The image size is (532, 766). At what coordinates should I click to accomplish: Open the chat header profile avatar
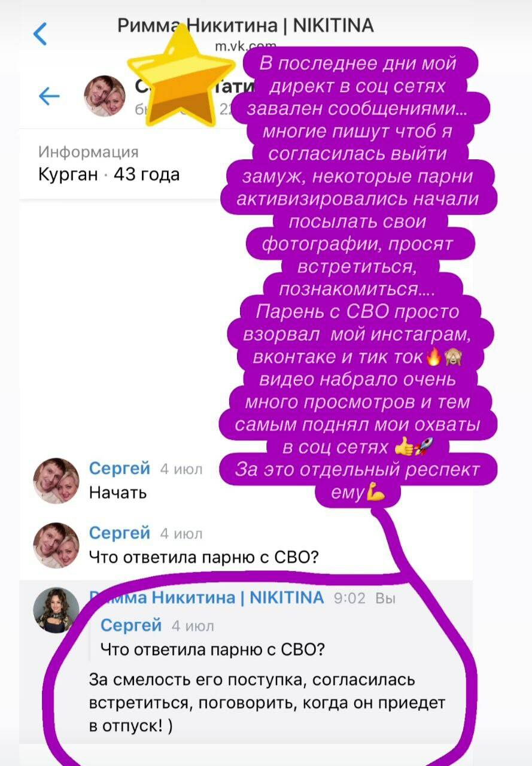coord(104,96)
